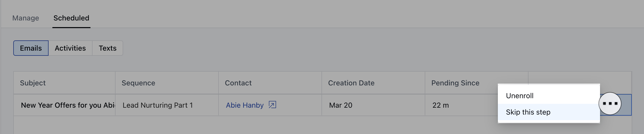This screenshot has width=644, height=134.
Task: Open Abie Hanby in new tab icon
Action: click(272, 105)
